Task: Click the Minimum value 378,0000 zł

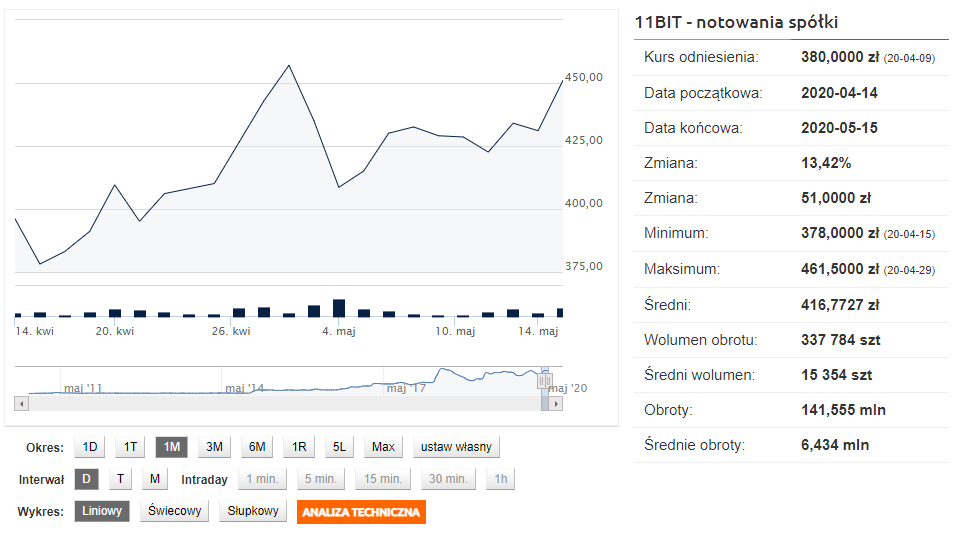Action: (840, 233)
